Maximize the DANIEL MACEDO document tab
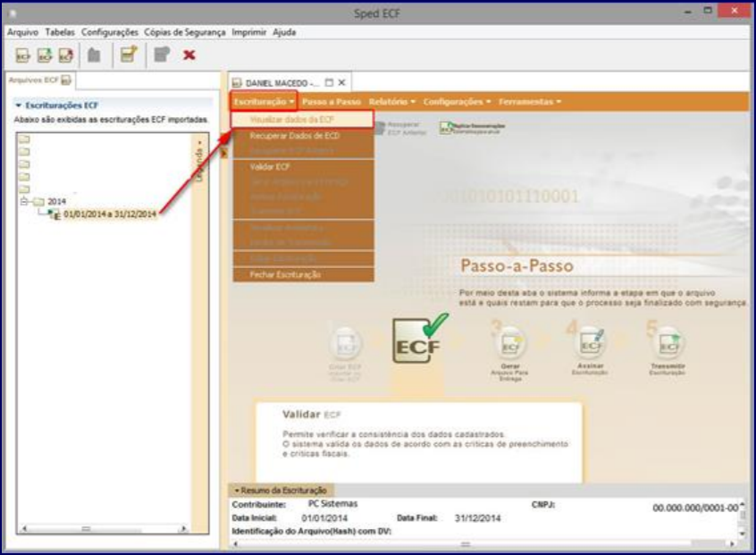Viewport: 756px width, 555px height. click(330, 83)
